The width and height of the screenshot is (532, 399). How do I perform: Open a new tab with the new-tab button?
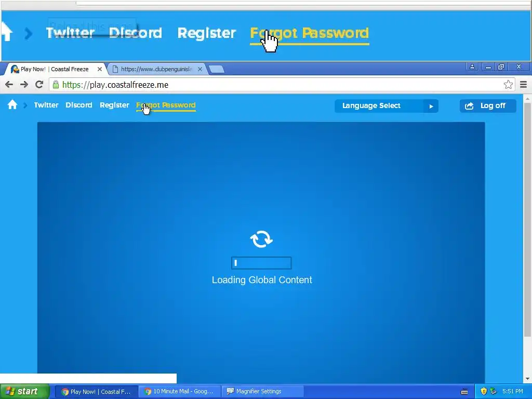point(216,69)
